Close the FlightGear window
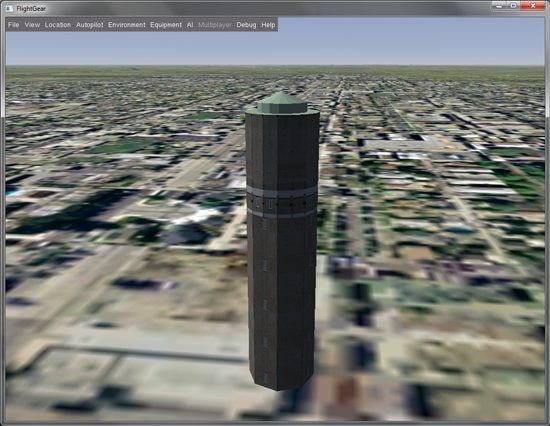The width and height of the screenshot is (550, 426). [533, 6]
